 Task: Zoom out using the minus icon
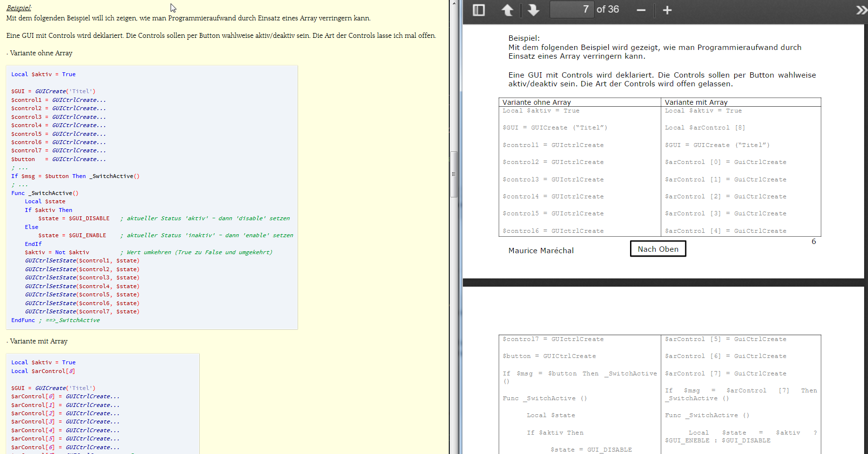click(641, 10)
